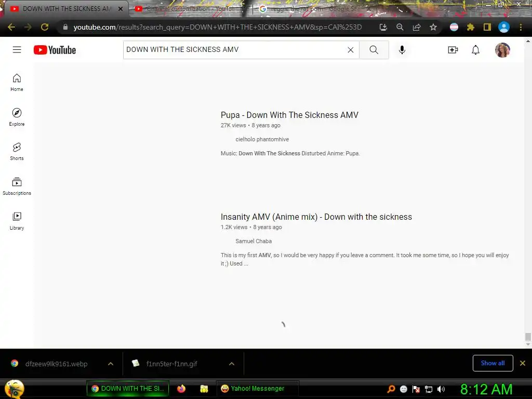Expand options for f1nn5ter-f1nn.gif download
The height and width of the screenshot is (399, 532).
coord(232,364)
